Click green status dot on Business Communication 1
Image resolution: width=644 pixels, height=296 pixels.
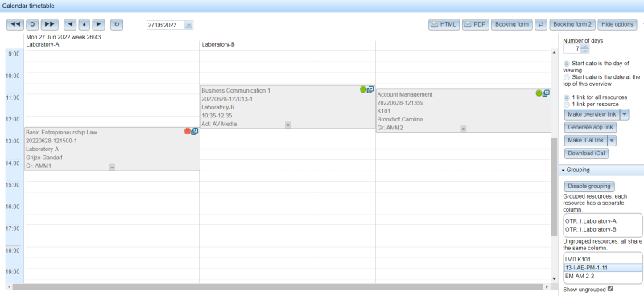[x=363, y=89]
